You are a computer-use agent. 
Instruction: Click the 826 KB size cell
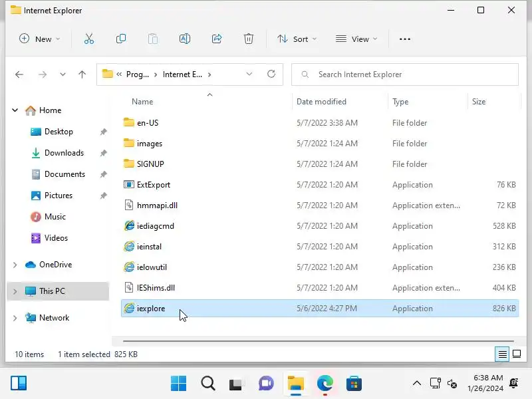504,308
